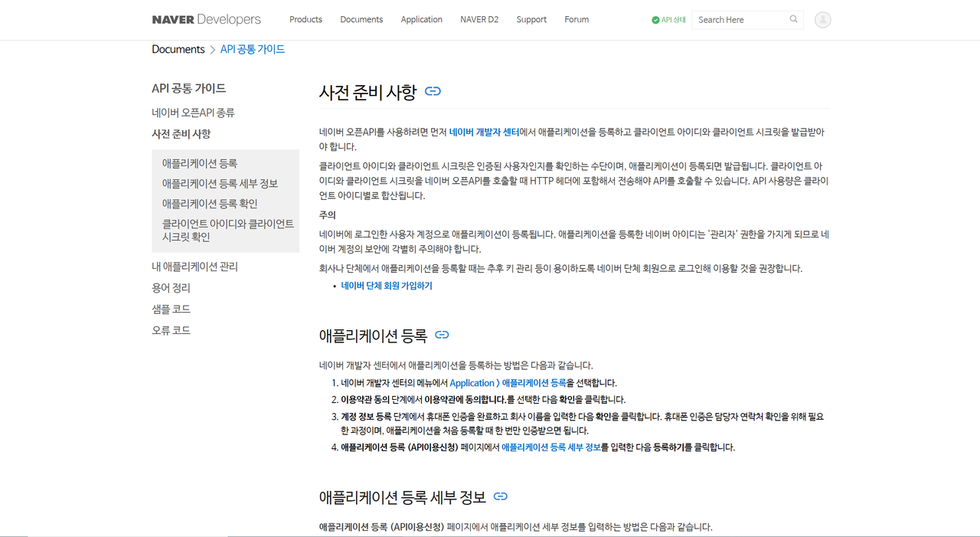
Task: Open the Support menu
Action: tap(531, 20)
